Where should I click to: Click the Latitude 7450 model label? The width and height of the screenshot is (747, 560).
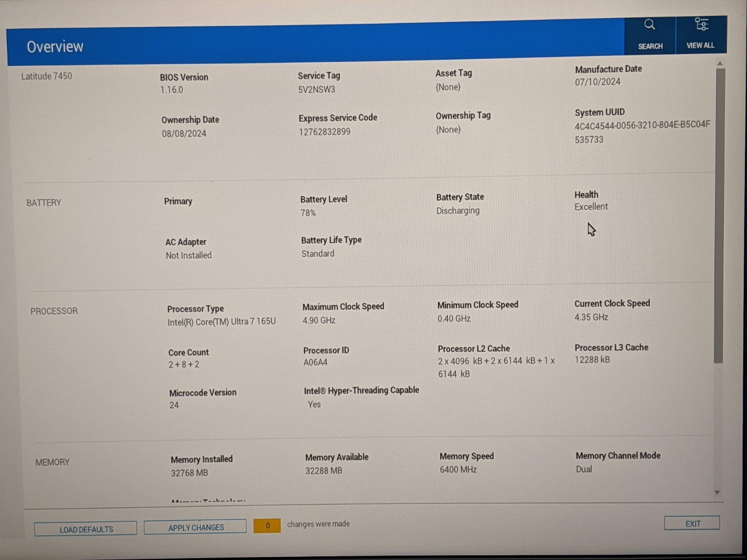47,76
